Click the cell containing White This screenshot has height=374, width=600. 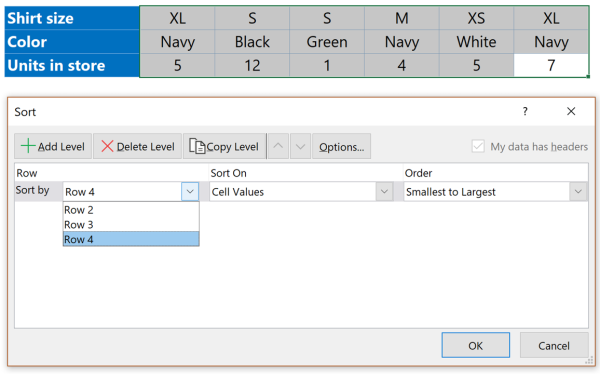pos(476,42)
